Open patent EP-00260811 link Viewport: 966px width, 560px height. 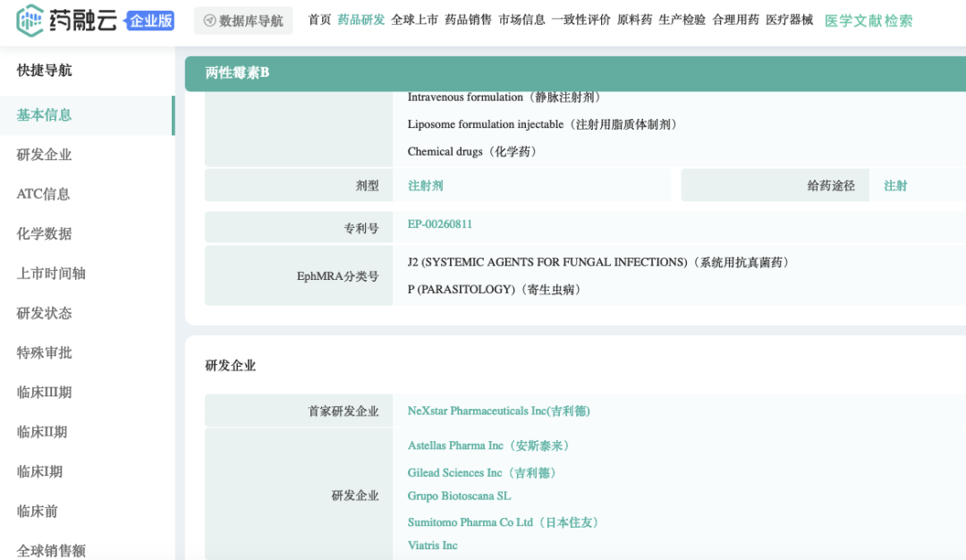440,225
